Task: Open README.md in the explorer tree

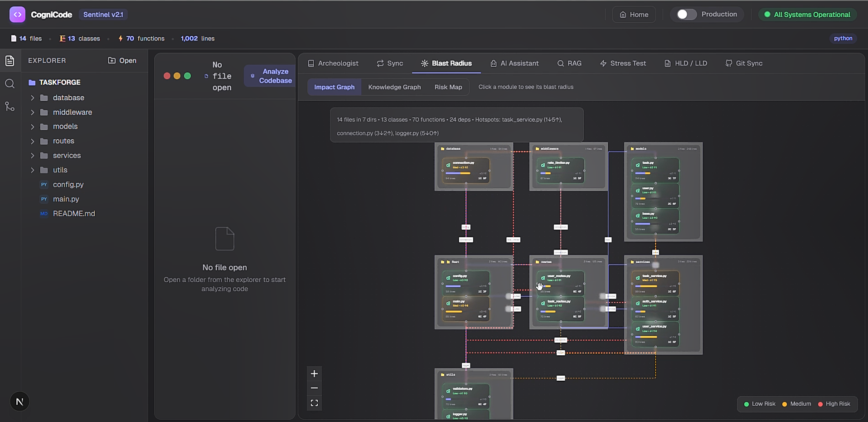Action: tap(74, 214)
